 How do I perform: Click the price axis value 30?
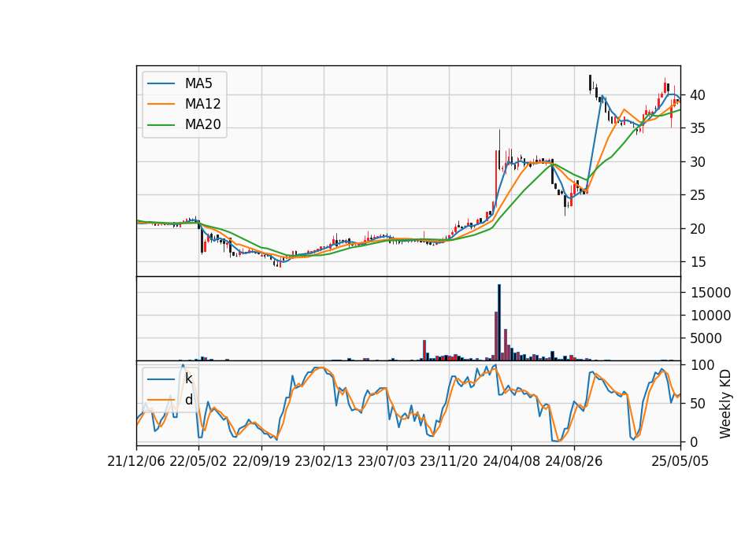tap(697, 162)
